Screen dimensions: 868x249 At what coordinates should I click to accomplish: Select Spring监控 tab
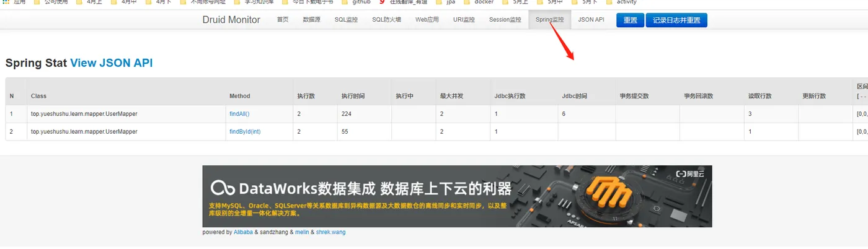pyautogui.click(x=549, y=20)
